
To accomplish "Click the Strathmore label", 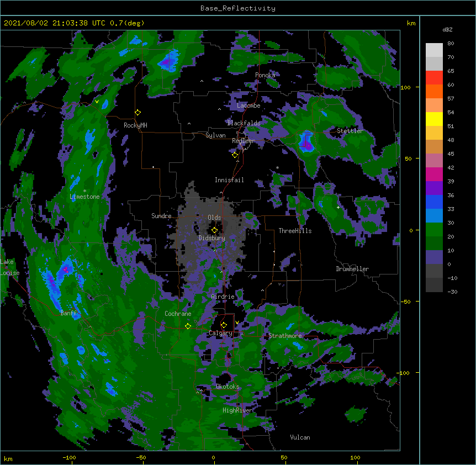I will click(x=285, y=336).
